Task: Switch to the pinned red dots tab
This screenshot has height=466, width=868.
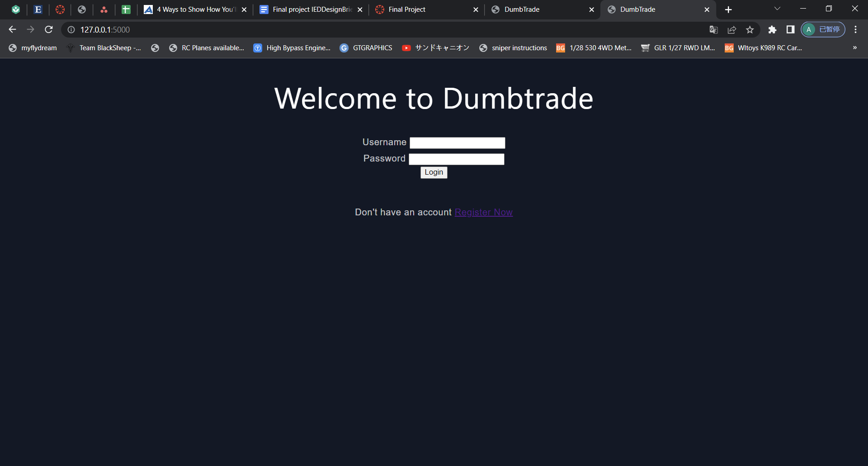Action: [x=104, y=10]
